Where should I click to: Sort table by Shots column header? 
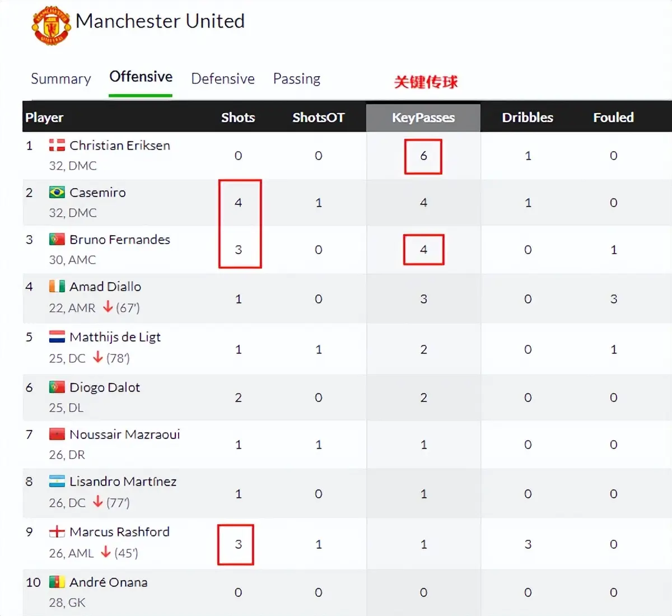pyautogui.click(x=238, y=118)
